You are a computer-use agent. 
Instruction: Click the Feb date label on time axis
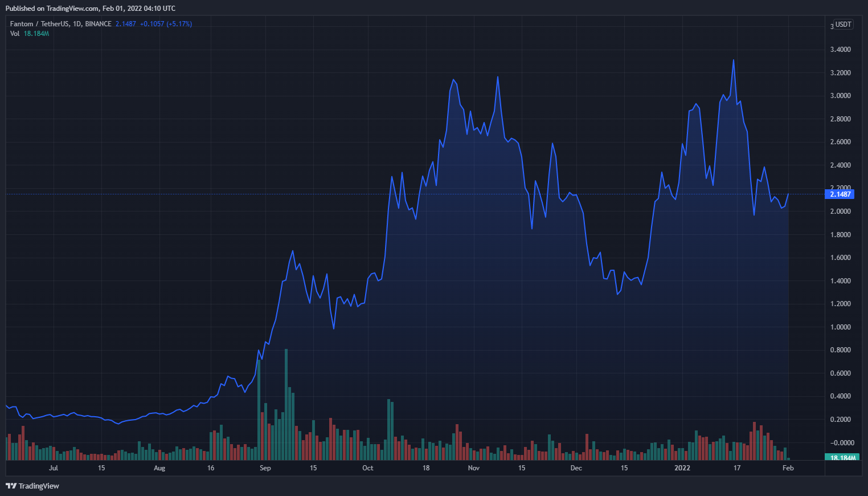click(788, 468)
